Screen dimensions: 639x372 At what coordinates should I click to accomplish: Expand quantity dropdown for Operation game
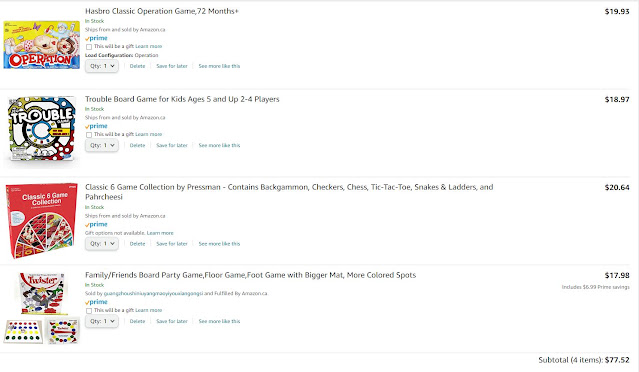[x=102, y=66]
